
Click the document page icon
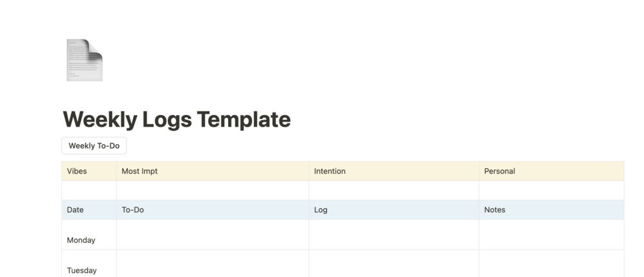point(85,60)
